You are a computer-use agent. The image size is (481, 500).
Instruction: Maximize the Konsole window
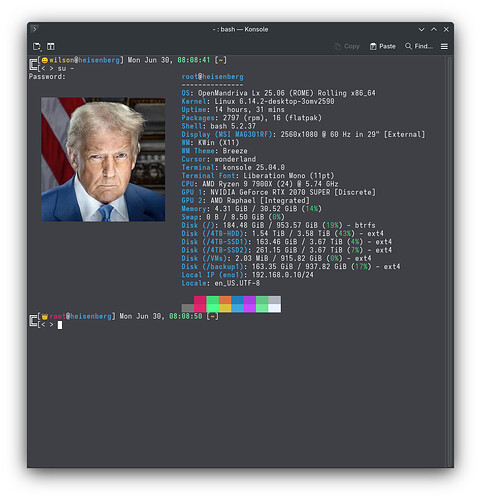(x=434, y=29)
